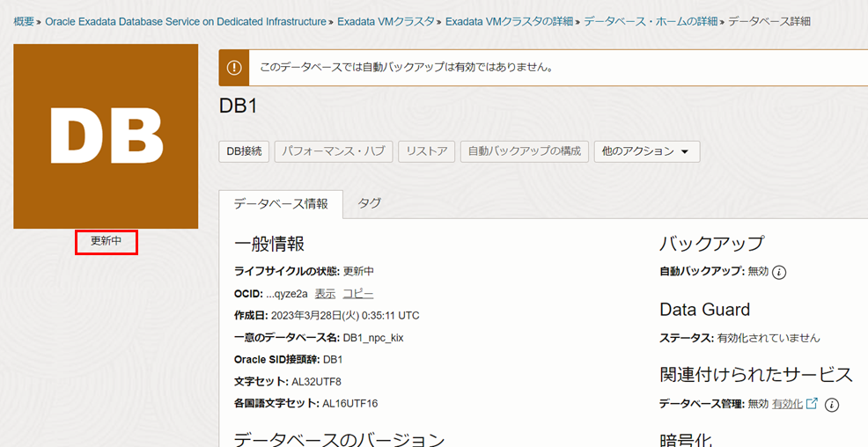This screenshot has width=868, height=447.
Task: Click 有効化 link for データベース管理
Action: [787, 404]
